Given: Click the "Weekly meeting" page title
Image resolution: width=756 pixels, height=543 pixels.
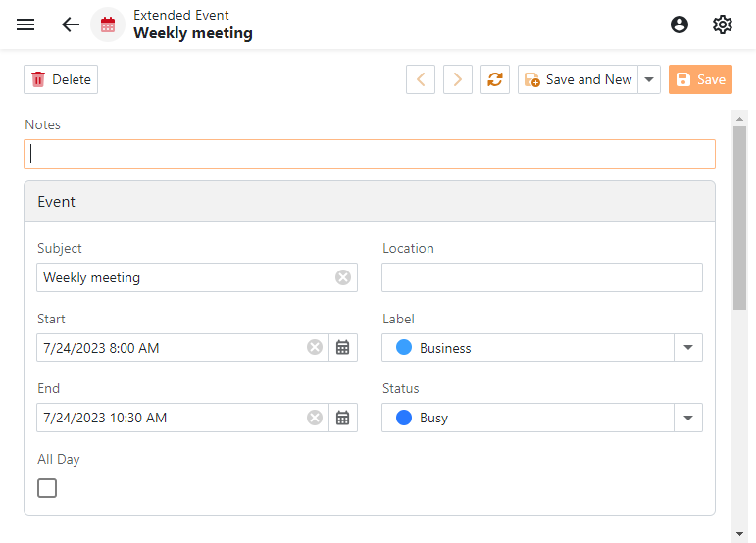Looking at the screenshot, I should [193, 33].
